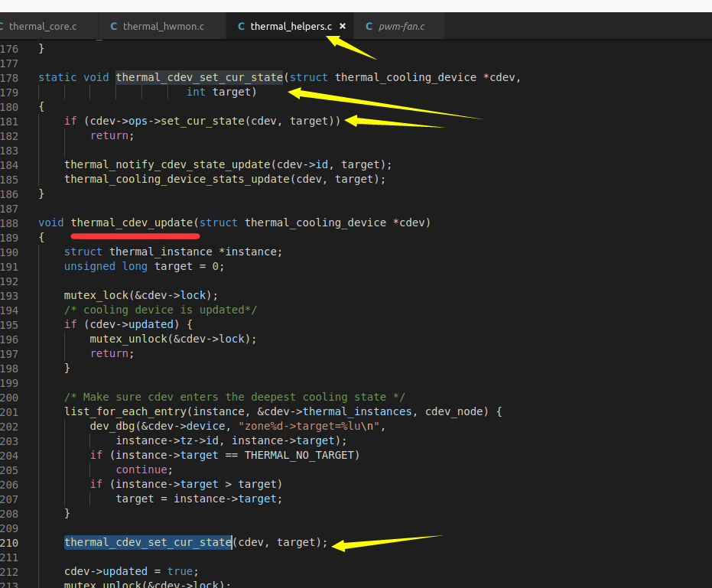The height and width of the screenshot is (588, 712).
Task: Click the C file icon on thermal_helpers.c tab
Action: pyautogui.click(x=242, y=27)
